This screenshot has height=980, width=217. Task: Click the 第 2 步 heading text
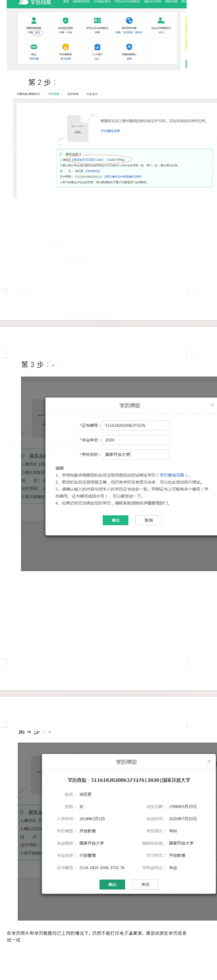coord(42,82)
